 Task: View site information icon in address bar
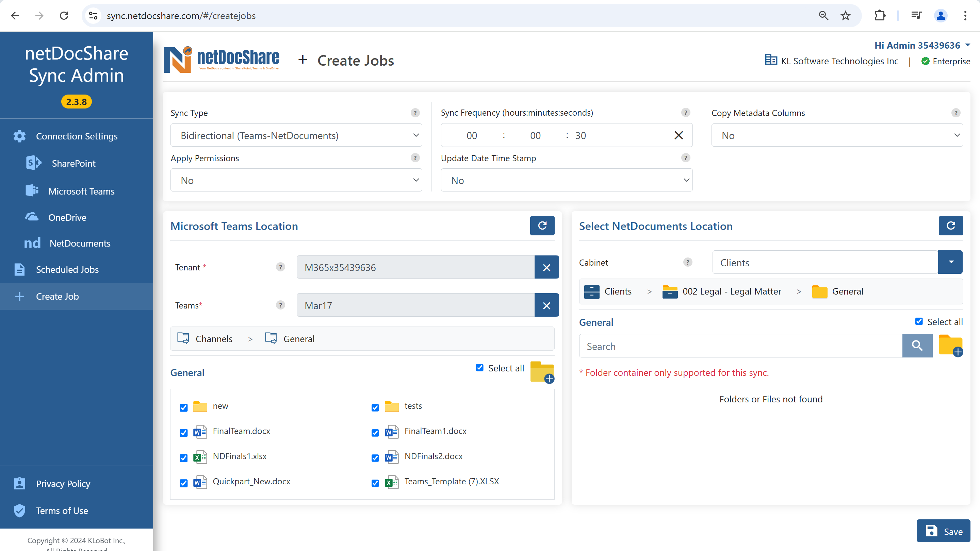coord(93,16)
